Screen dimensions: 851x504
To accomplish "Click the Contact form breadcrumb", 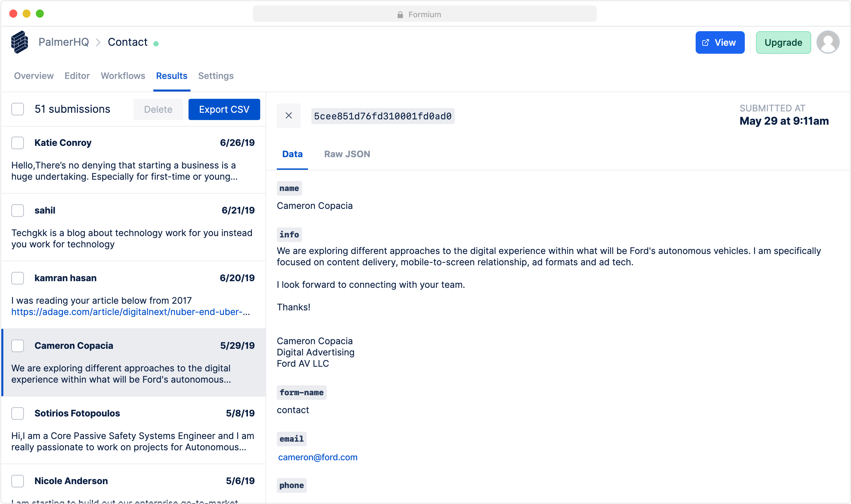I will pos(127,42).
